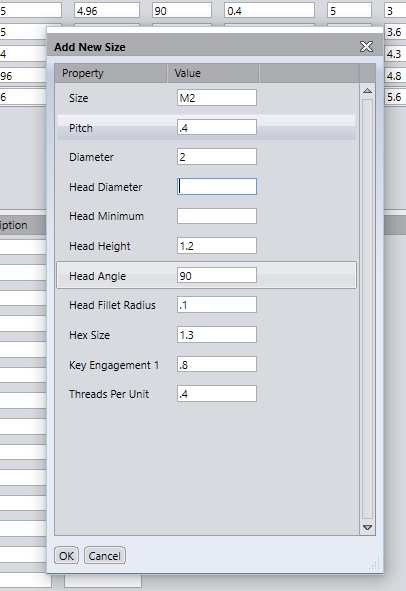Select the Diameter property label
This screenshot has height=591, width=406.
pos(91,157)
